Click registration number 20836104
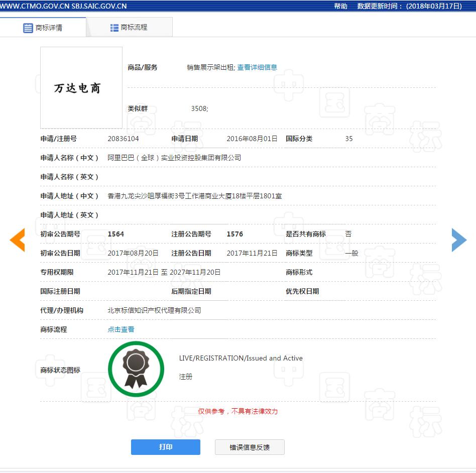The image size is (476, 473). pos(123,139)
